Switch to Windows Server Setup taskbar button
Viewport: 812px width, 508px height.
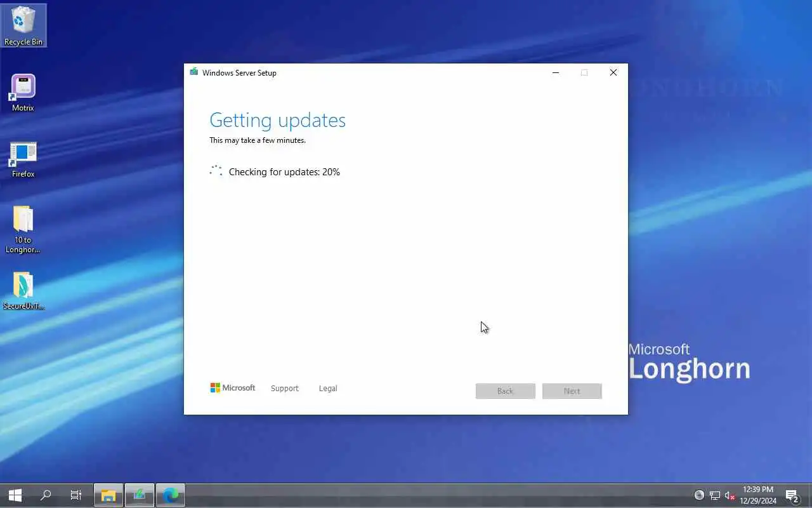(x=140, y=495)
